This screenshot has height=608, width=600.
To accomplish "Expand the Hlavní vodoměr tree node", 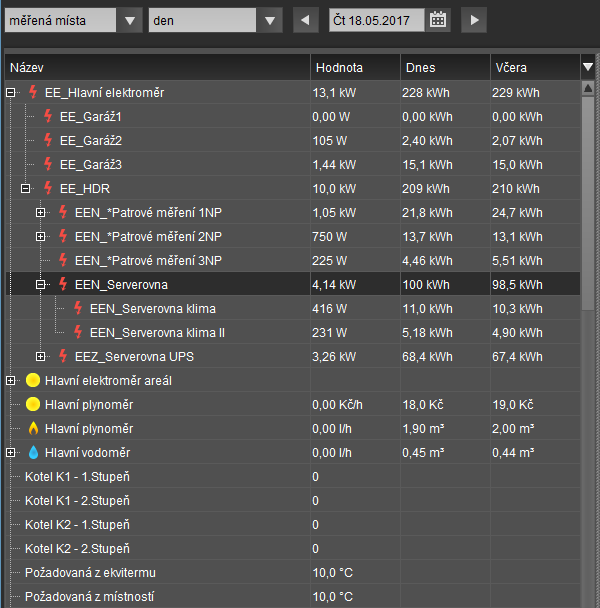I will 11,453.
